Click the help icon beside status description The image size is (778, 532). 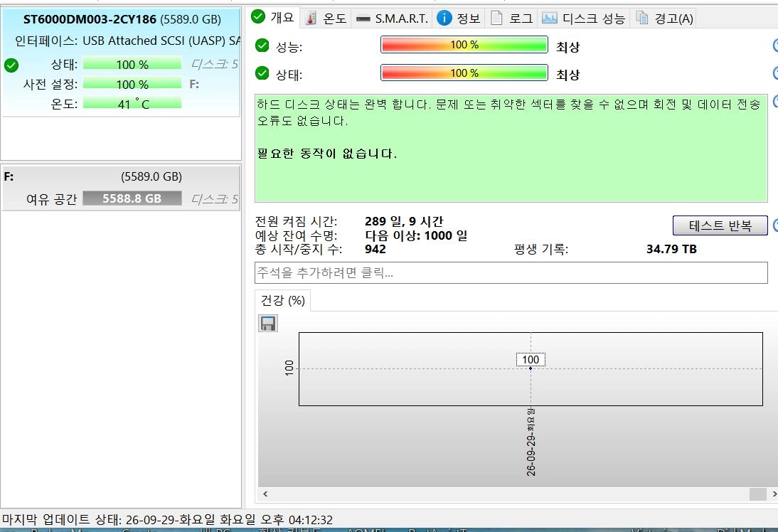coord(775,102)
